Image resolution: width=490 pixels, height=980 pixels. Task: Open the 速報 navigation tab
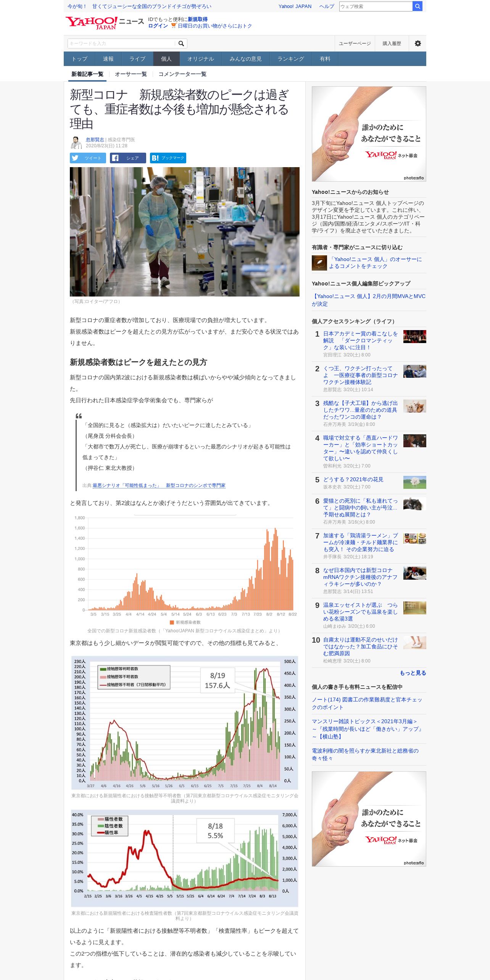click(x=108, y=59)
